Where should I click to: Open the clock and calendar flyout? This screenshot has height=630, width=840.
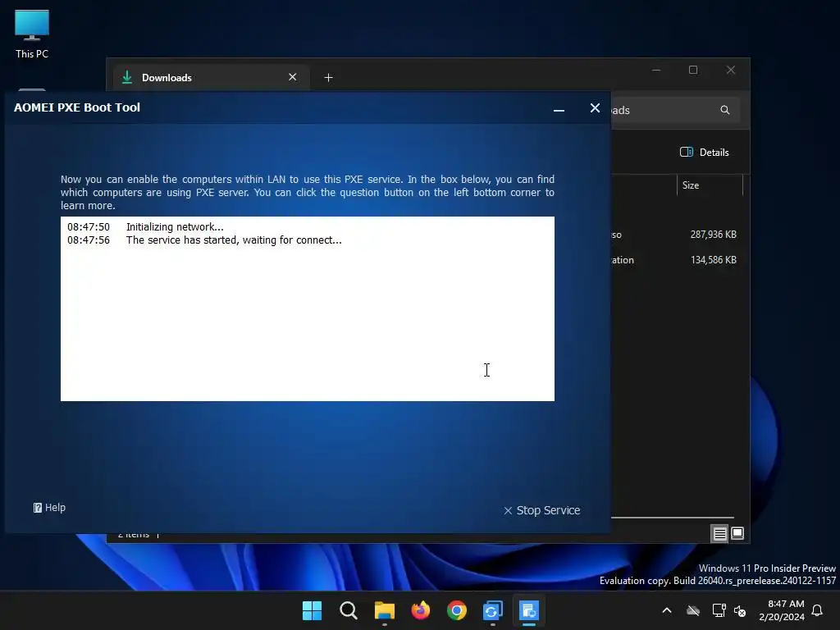[x=782, y=610]
